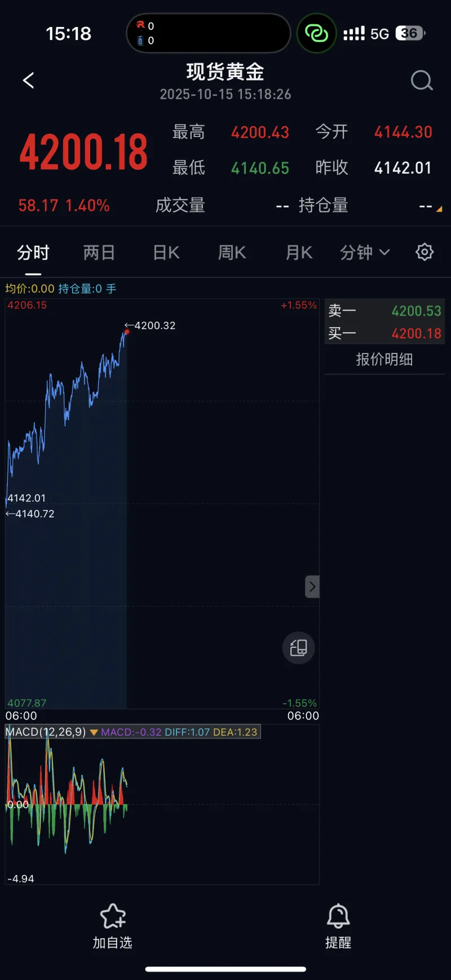Select the 月K chart tab

[x=299, y=253]
